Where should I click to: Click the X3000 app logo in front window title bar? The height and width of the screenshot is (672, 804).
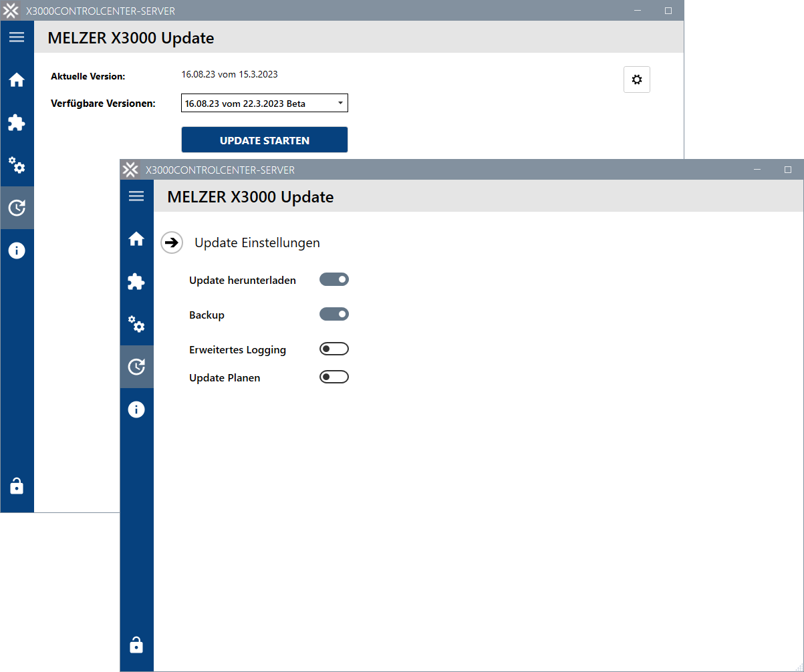pyautogui.click(x=131, y=170)
